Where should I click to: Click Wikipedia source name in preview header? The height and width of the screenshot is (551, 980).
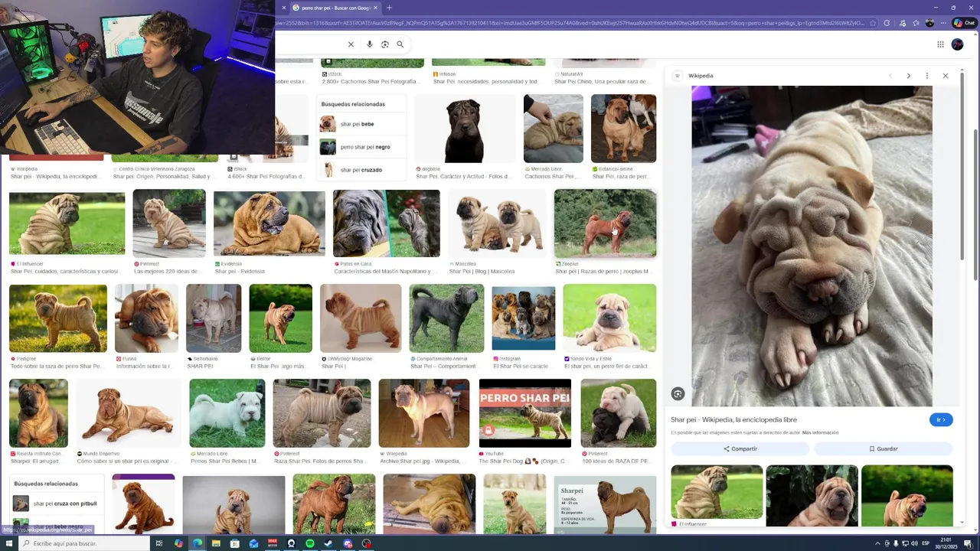(701, 76)
